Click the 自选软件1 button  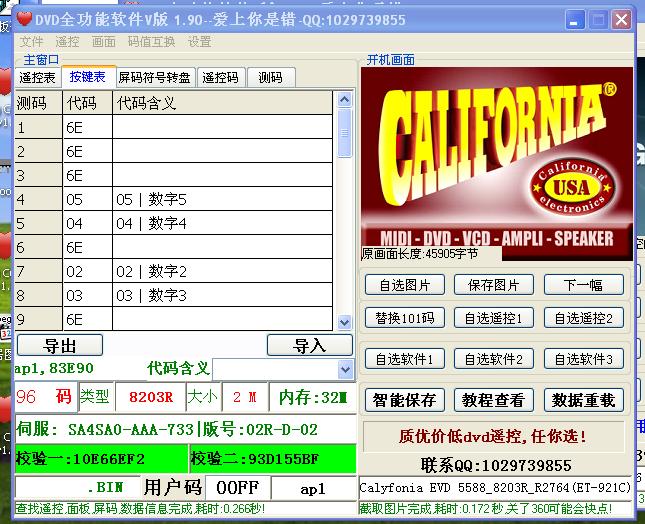click(x=405, y=359)
